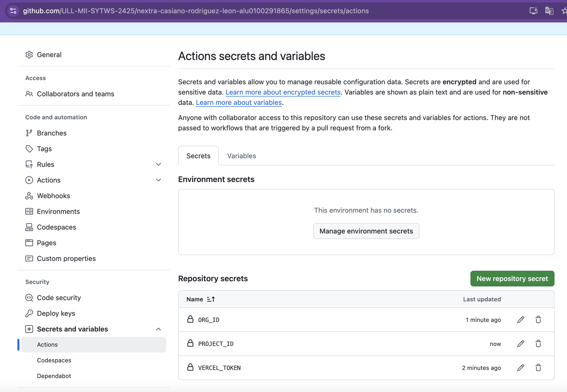The width and height of the screenshot is (567, 392).
Task: Click the VERCEL_TOKEN secret name
Action: coord(219,368)
